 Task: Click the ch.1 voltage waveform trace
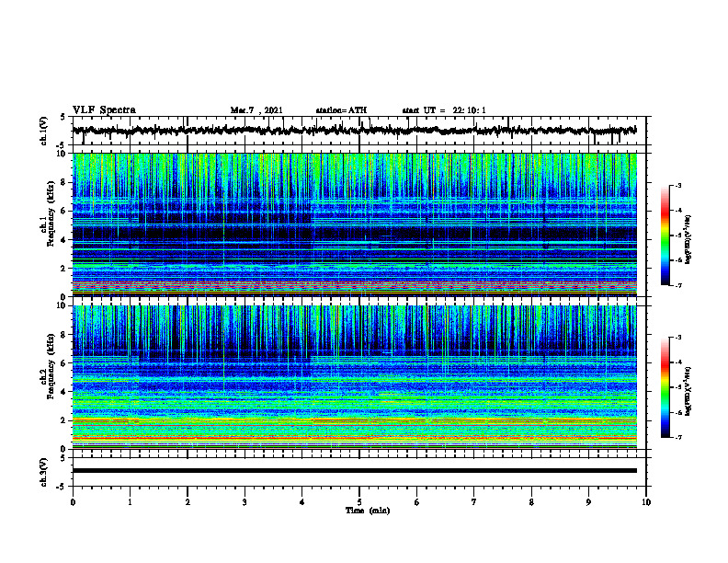355,131
